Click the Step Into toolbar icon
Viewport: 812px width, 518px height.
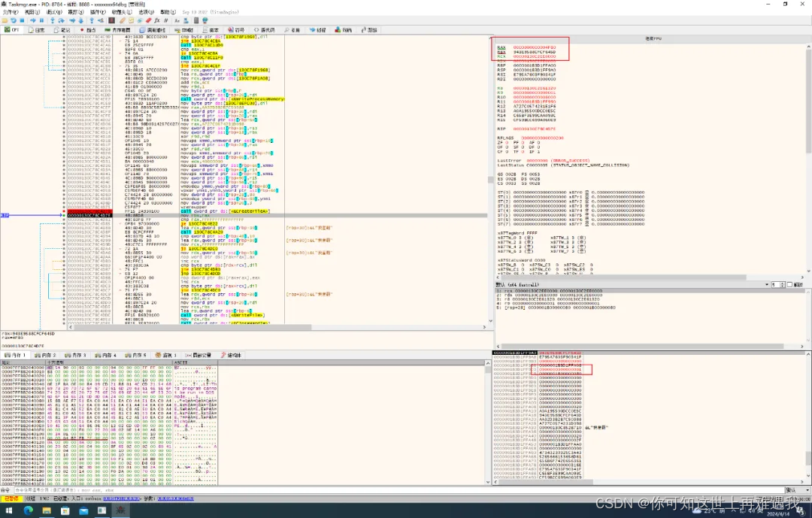pos(53,21)
